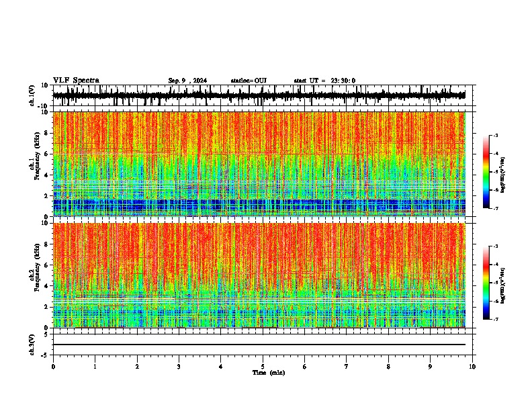Click time axis tick label '5'
This screenshot has height=411, width=532.
[x=263, y=367]
